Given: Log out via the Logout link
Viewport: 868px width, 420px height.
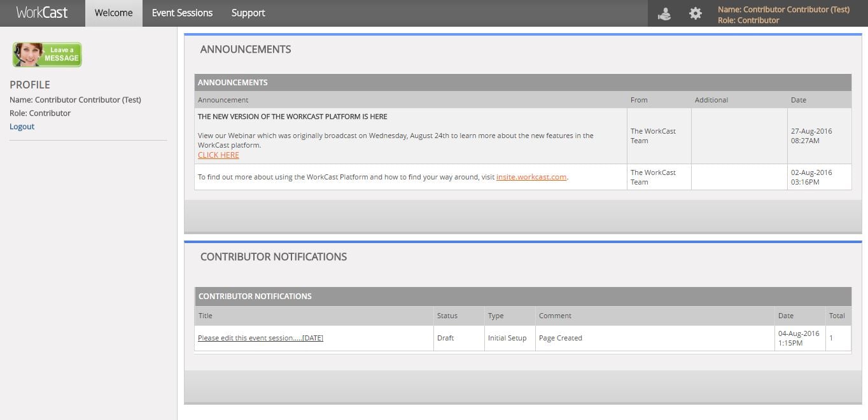Looking at the screenshot, I should tap(22, 127).
